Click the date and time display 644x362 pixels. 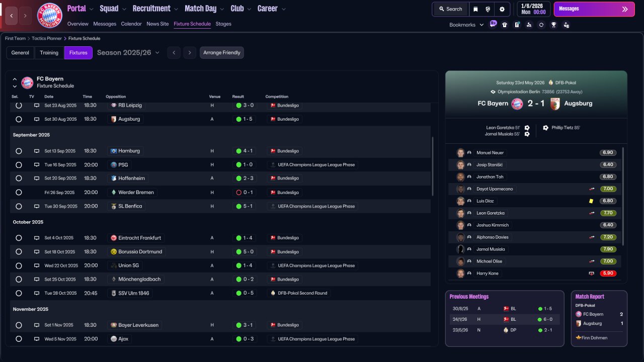pos(533,9)
